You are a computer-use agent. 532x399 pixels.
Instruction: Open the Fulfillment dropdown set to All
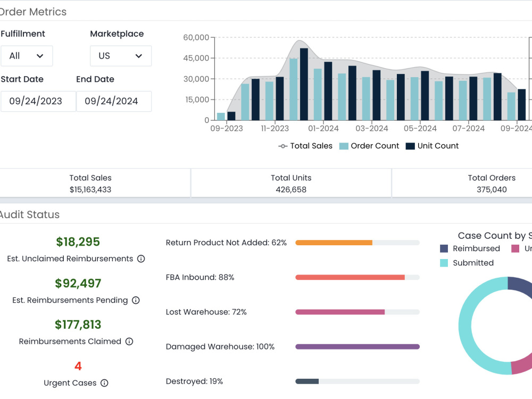(27, 56)
